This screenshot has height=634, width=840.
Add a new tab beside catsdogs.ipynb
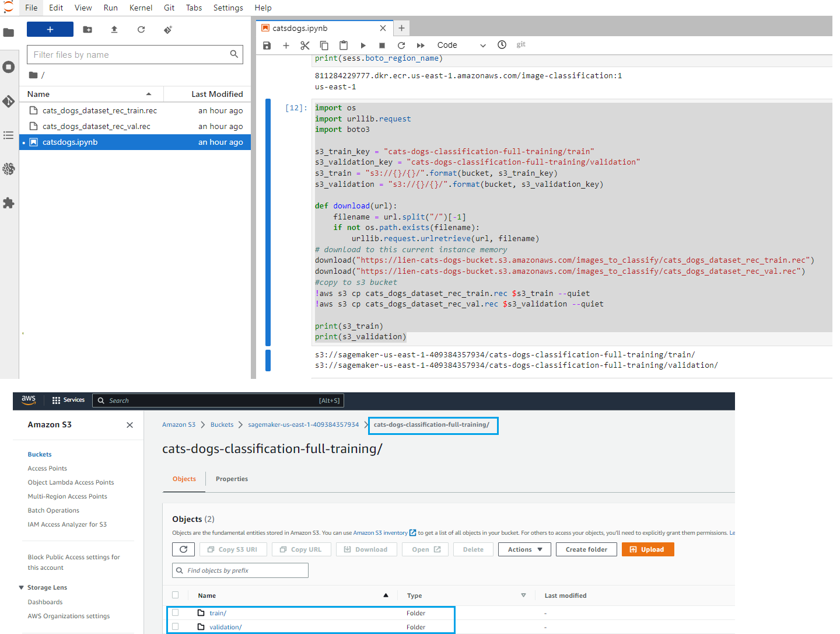[x=401, y=28]
